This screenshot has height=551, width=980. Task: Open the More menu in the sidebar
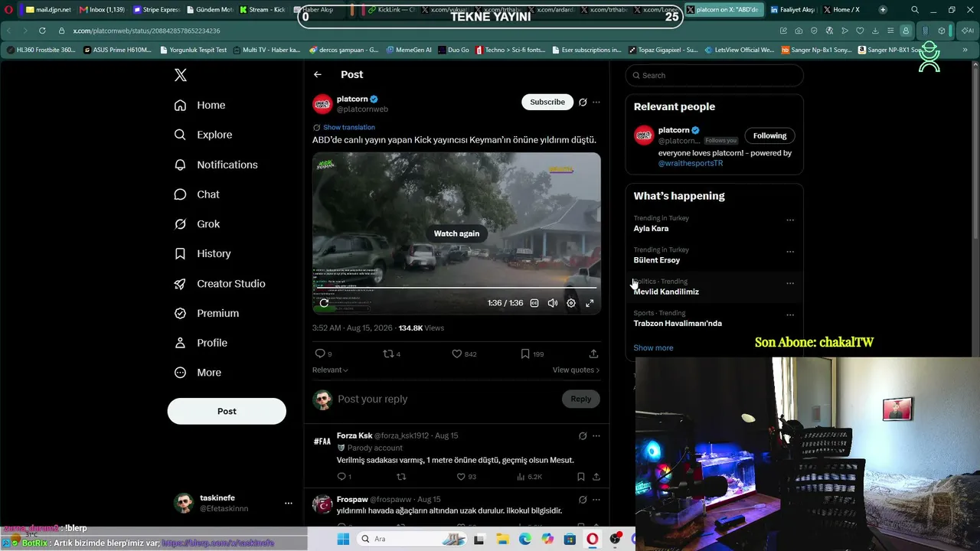(197, 373)
